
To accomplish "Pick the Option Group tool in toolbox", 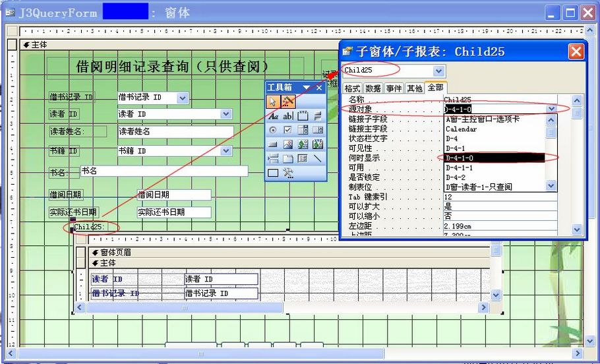I will [303, 116].
